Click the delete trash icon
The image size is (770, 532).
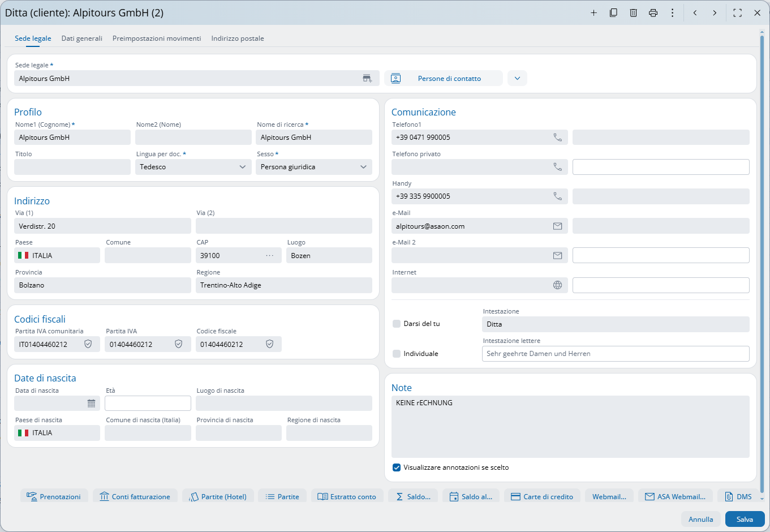pyautogui.click(x=633, y=12)
